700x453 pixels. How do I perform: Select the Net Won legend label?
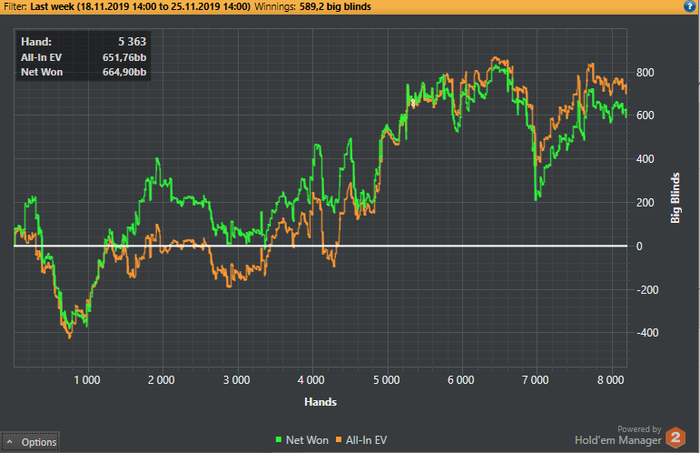(307, 440)
